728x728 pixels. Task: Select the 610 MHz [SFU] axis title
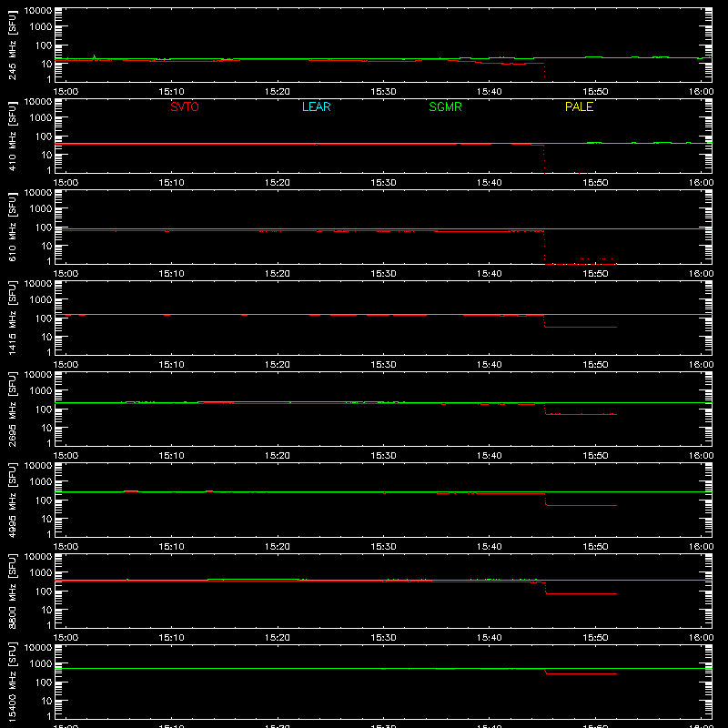[x=13, y=227]
